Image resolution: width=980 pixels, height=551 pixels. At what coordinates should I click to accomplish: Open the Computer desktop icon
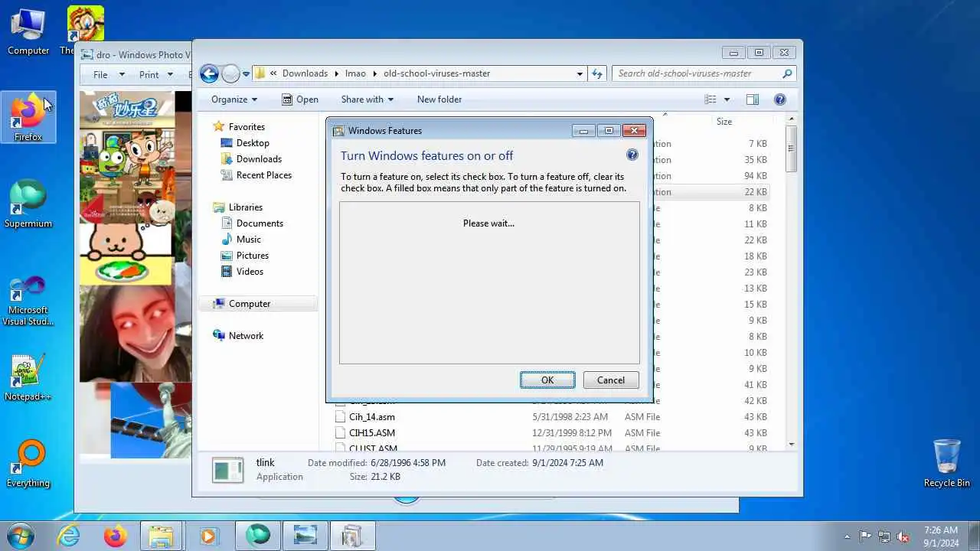(x=28, y=32)
